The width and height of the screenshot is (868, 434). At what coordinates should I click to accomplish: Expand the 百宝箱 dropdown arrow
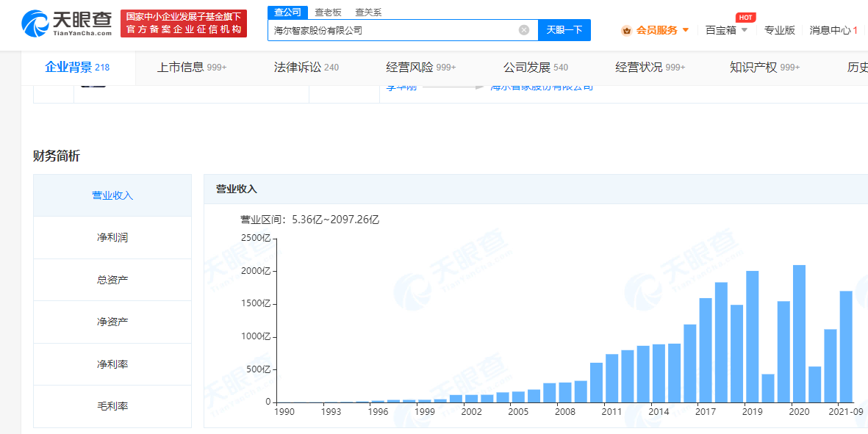pos(745,30)
